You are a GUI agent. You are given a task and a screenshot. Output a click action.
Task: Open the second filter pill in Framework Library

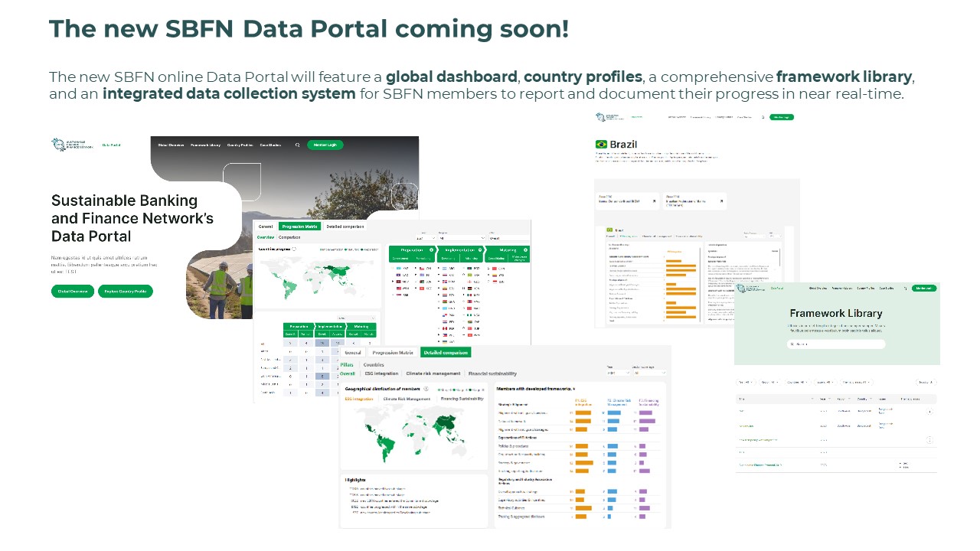tap(769, 382)
